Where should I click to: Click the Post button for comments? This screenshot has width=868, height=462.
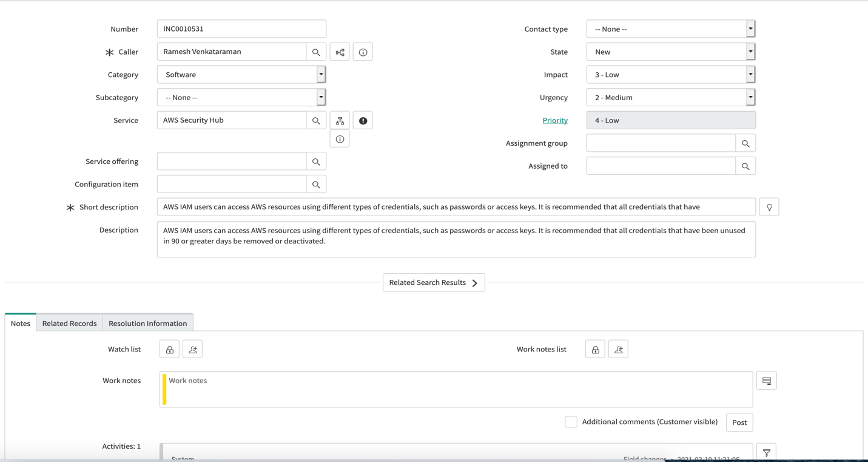click(739, 422)
